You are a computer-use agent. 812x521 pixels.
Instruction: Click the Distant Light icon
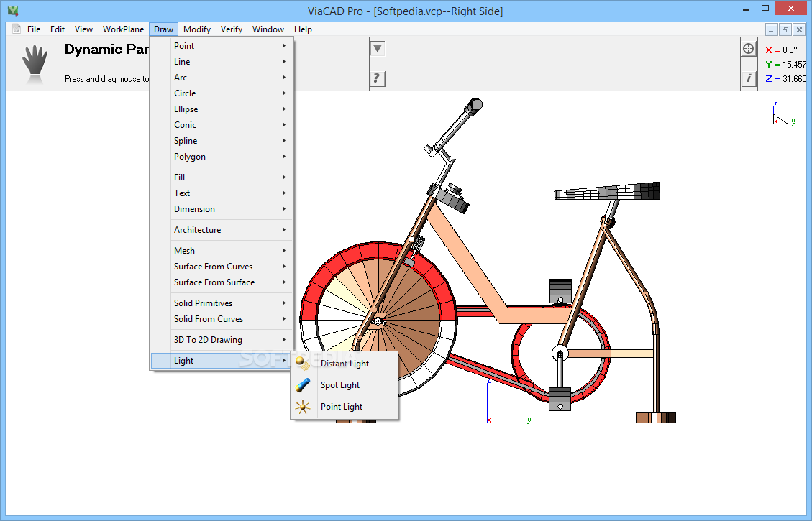pos(302,364)
